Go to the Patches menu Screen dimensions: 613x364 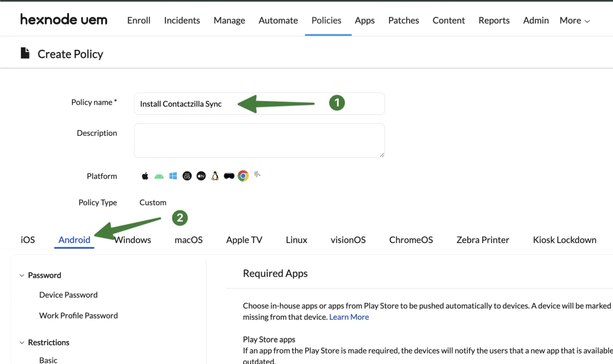click(404, 20)
